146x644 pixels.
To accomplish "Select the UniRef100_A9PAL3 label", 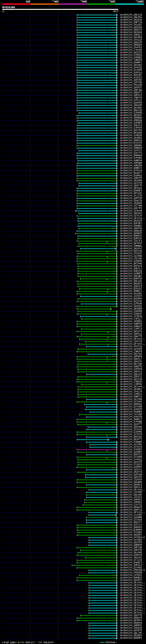I will (131, 35).
